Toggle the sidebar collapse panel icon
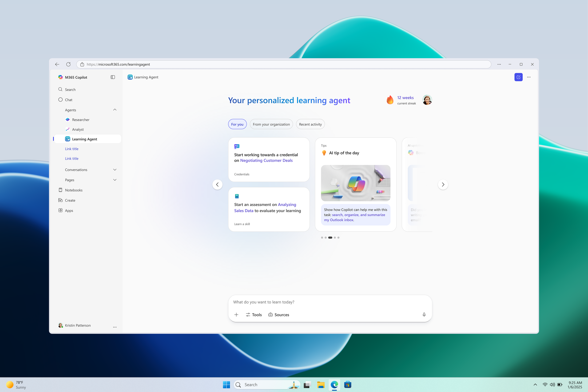Screen dimensions: 588x392 [x=113, y=77]
